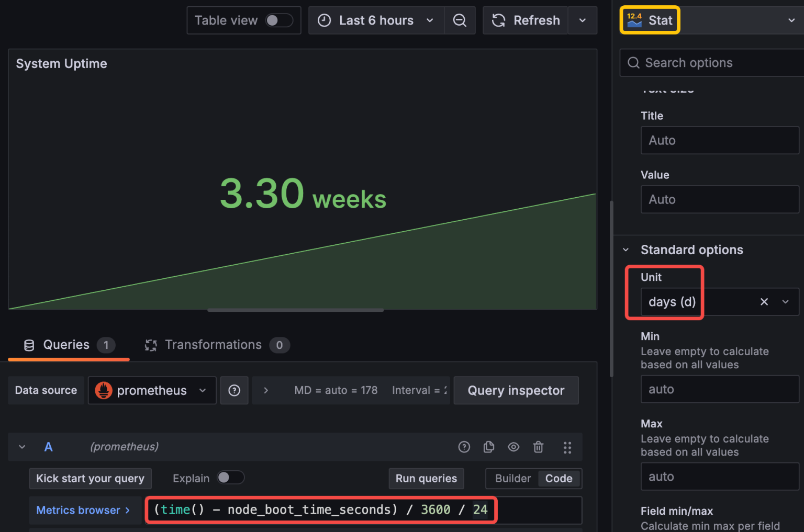Switch to the Transformations tab
The image size is (804, 532).
pos(214,344)
